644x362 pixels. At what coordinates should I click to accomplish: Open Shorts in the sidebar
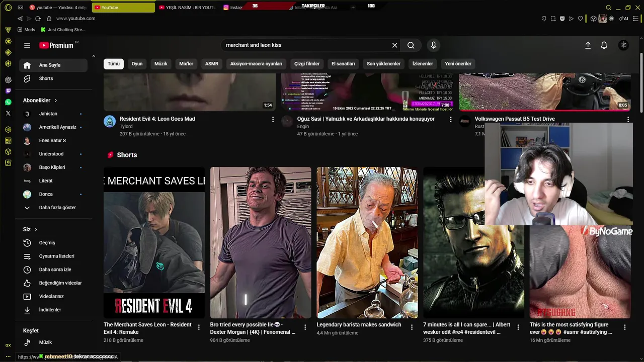pos(53,78)
